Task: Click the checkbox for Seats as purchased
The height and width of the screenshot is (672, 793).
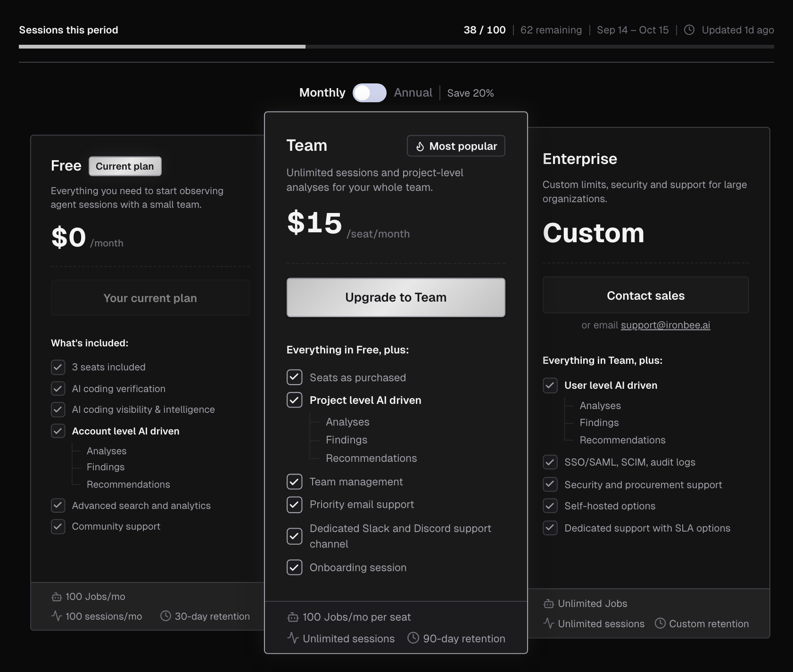Action: click(295, 377)
